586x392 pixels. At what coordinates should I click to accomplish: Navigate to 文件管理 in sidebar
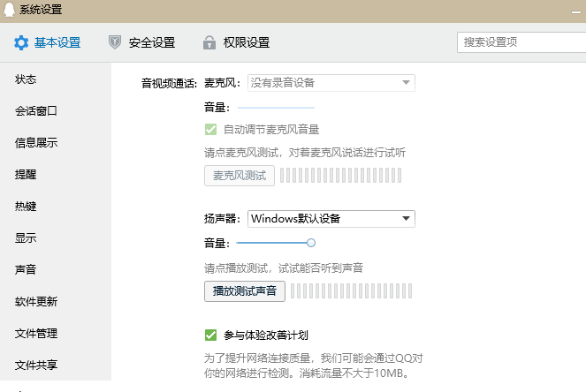point(36,333)
